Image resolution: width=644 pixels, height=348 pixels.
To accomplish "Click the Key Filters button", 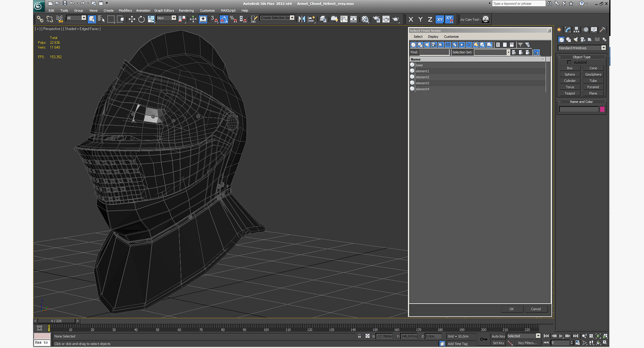I will tap(527, 343).
